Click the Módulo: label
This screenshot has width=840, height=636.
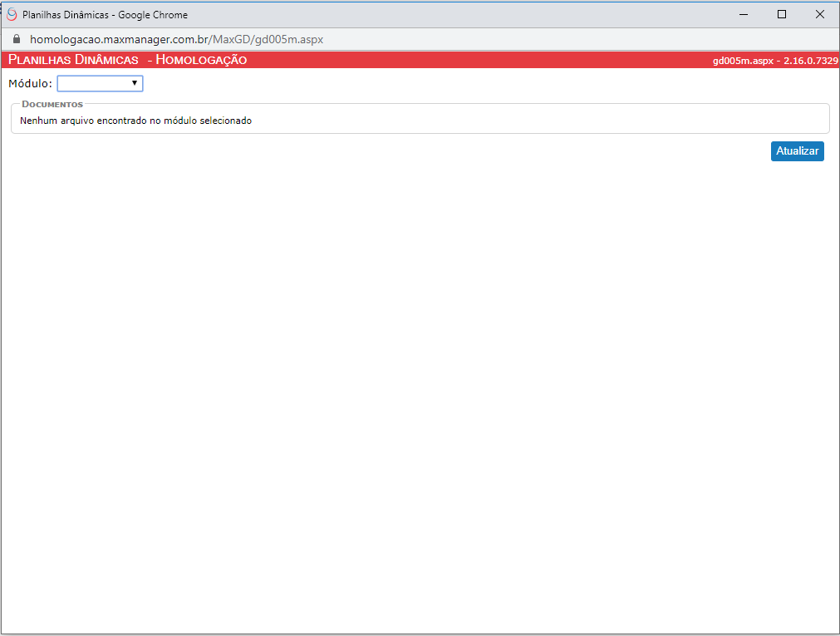31,84
